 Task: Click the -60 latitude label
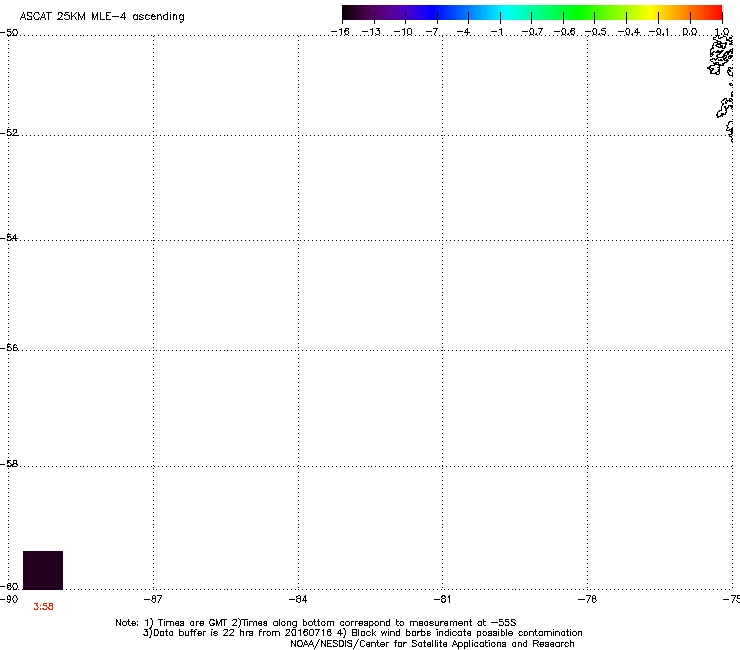click(10, 586)
